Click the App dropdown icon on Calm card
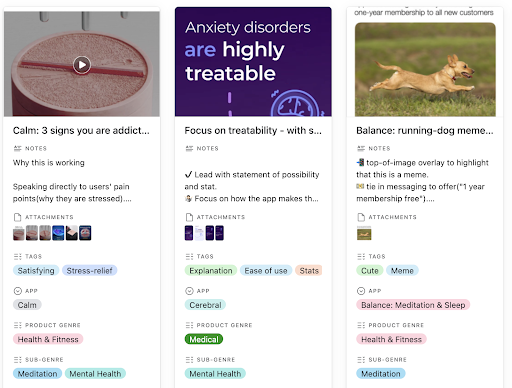 (x=17, y=291)
